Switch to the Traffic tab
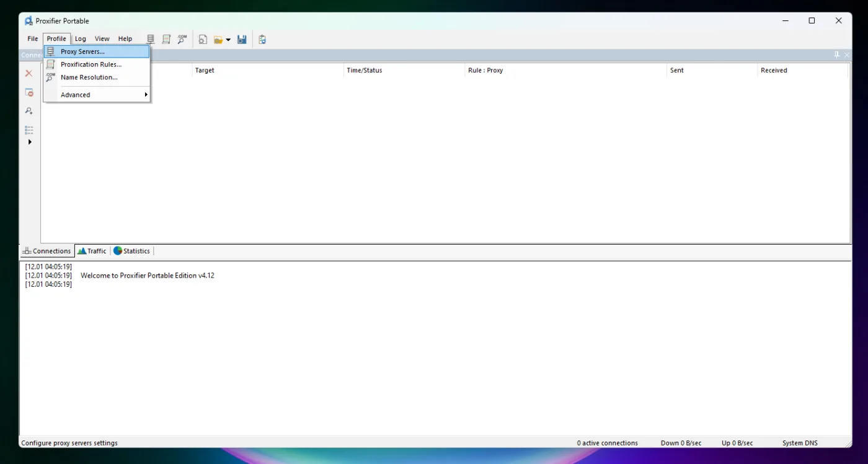Image resolution: width=868 pixels, height=464 pixels. pyautogui.click(x=92, y=251)
